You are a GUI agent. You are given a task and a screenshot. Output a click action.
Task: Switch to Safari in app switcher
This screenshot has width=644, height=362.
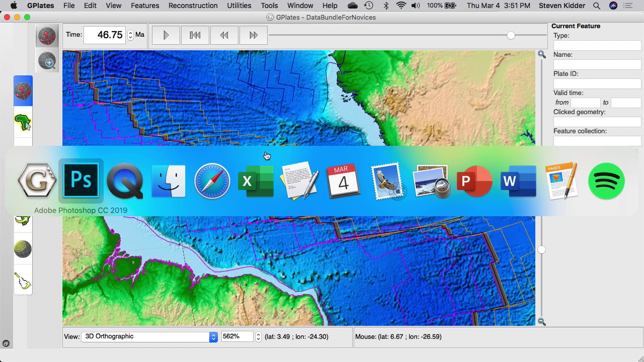click(212, 181)
